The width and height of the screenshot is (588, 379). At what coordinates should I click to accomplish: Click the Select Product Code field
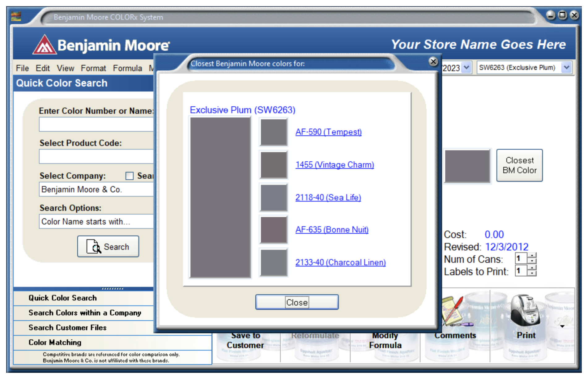click(x=96, y=157)
